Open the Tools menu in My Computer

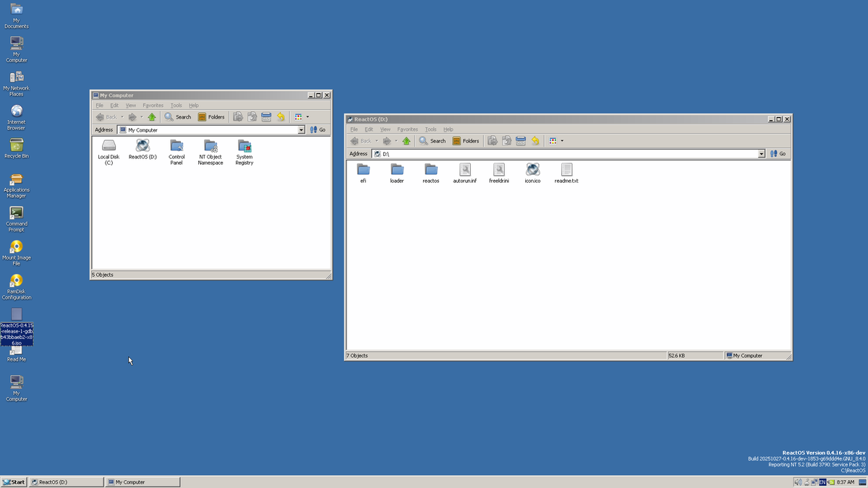(176, 105)
